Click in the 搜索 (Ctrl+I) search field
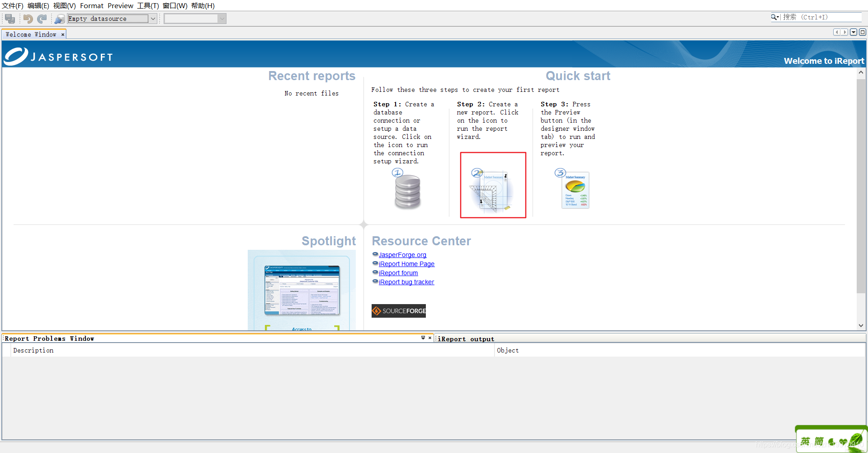The height and width of the screenshot is (453, 868). tap(821, 17)
